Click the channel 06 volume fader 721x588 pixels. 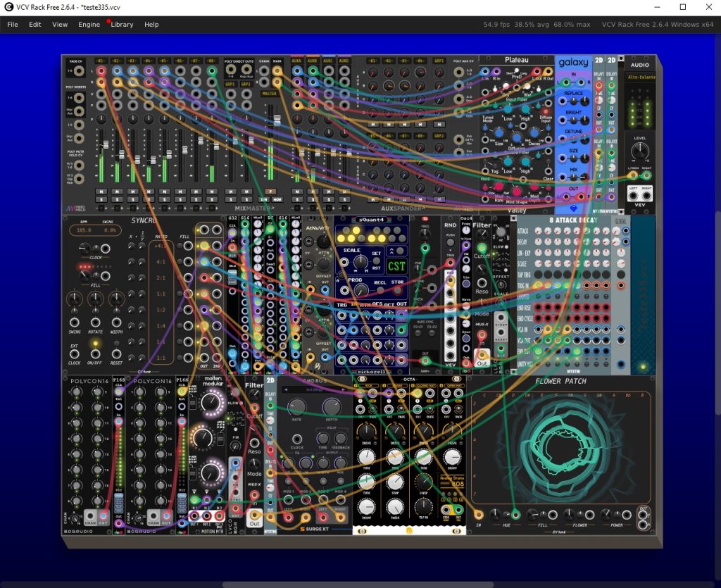coord(185,150)
